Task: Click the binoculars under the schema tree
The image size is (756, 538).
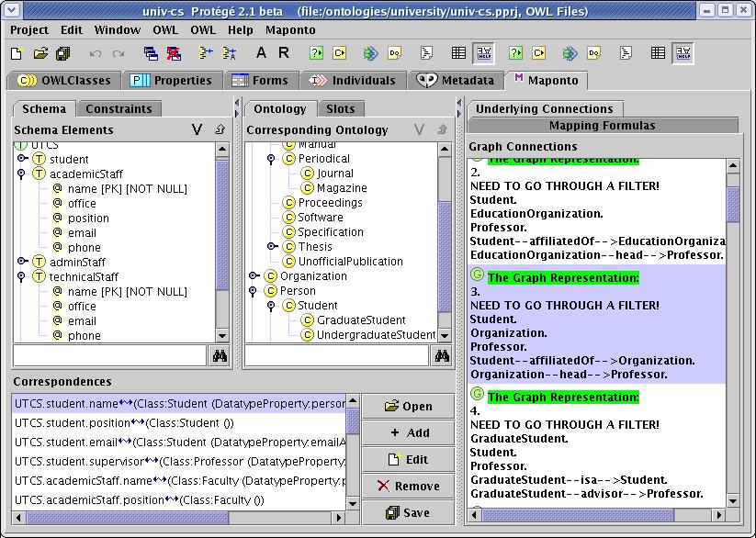Action: tap(220, 356)
